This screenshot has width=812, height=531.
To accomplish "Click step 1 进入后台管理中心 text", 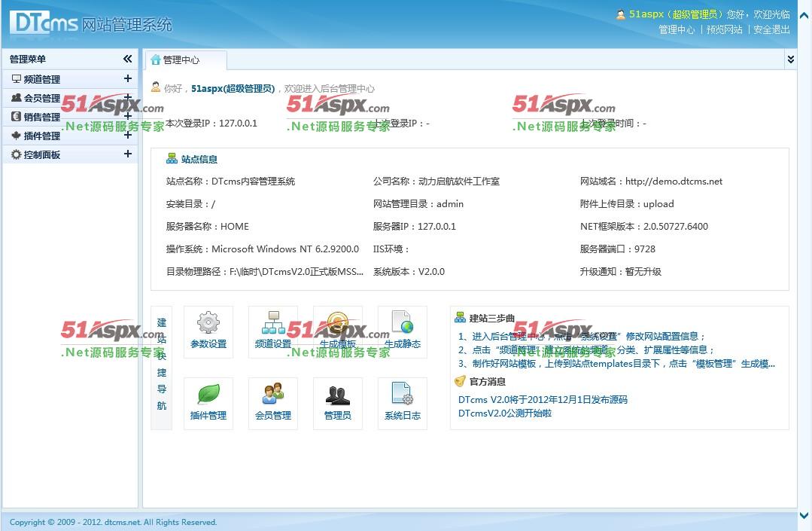I will coord(582,336).
